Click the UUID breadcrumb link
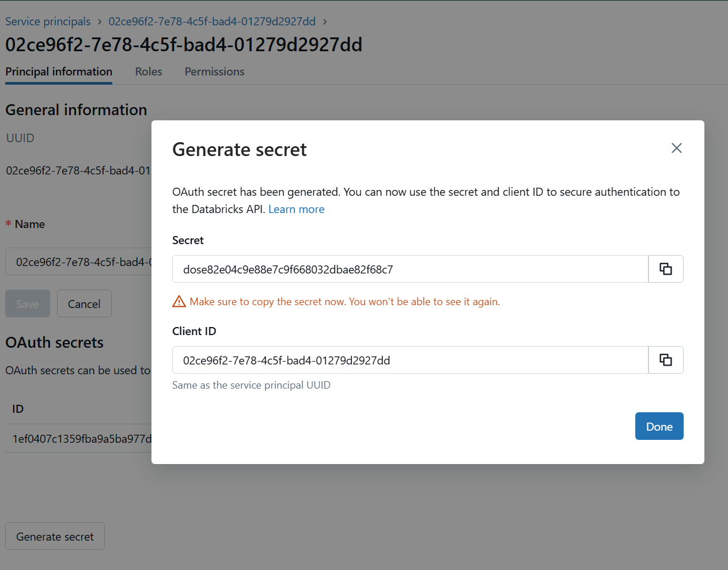The width and height of the screenshot is (728, 570). [x=212, y=21]
